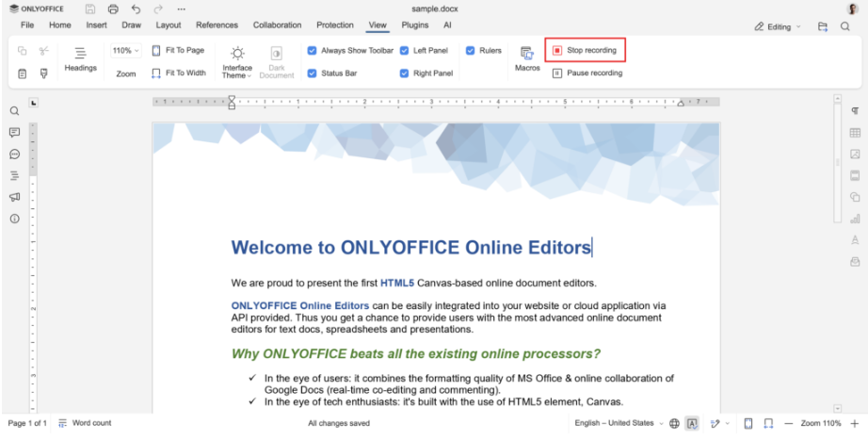Click Pause recording button
The width and height of the screenshot is (868, 440).
(x=587, y=73)
